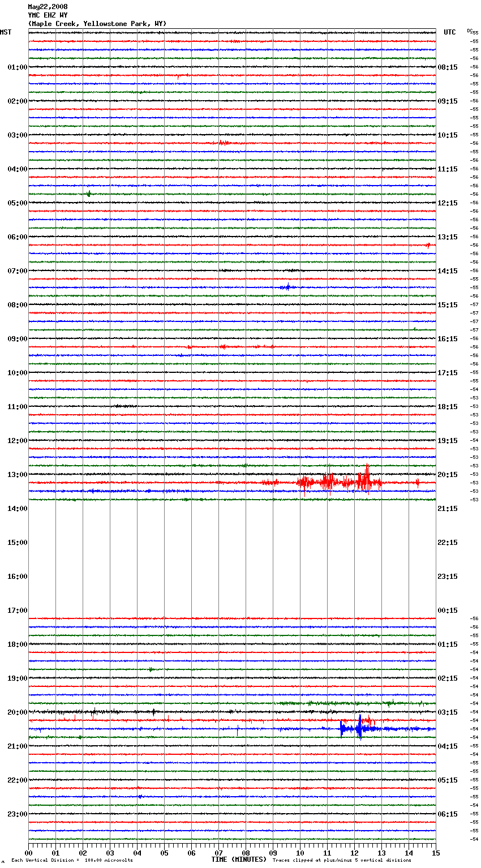Select the station code YMC EHZ WY
Screen dimensions: 481x868
coord(48,15)
